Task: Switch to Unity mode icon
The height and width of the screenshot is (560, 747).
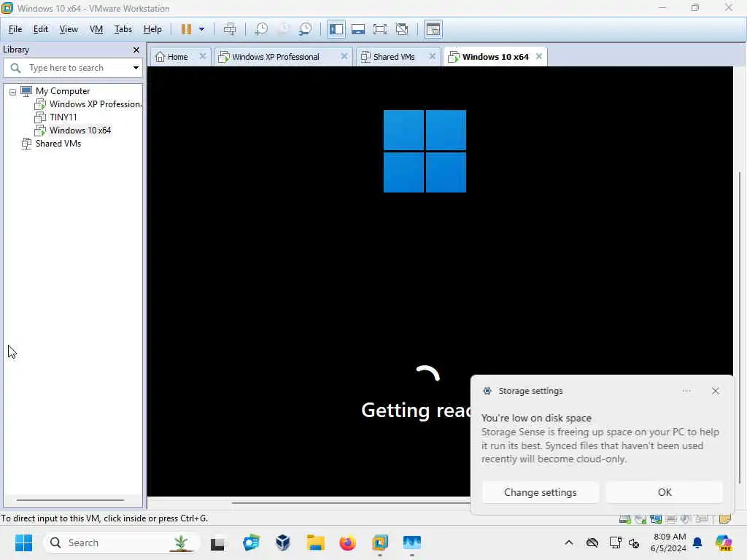Action: (x=402, y=29)
